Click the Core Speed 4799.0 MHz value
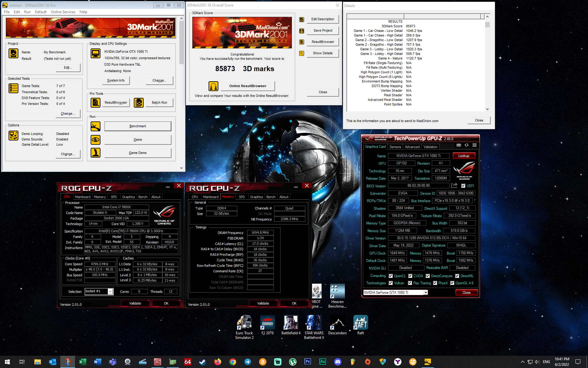The image size is (588, 368). point(100,264)
